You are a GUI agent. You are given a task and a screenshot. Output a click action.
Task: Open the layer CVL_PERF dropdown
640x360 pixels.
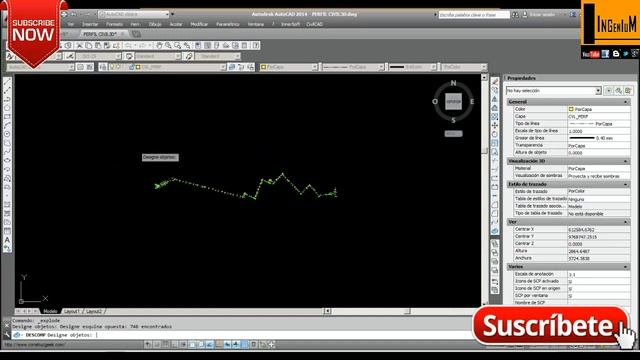(223, 67)
